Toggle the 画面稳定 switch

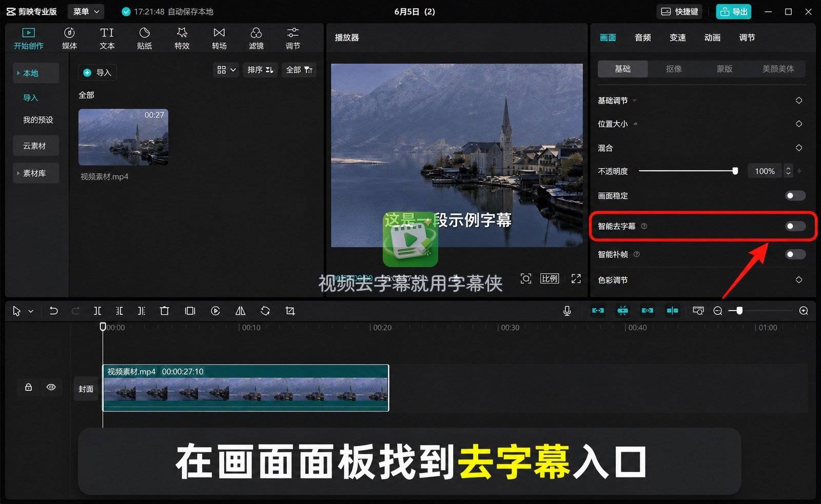[x=795, y=195]
